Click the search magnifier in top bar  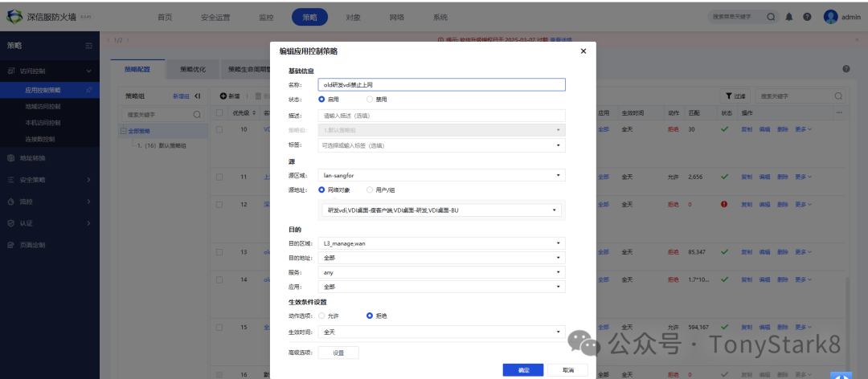coord(771,17)
